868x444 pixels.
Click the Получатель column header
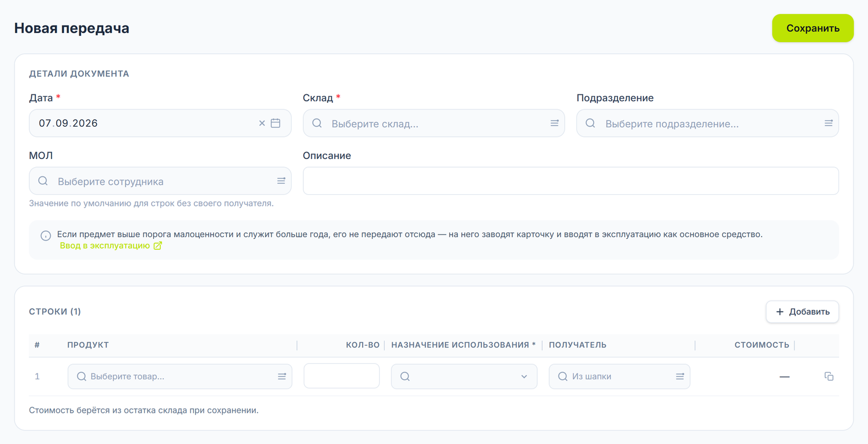[578, 345]
